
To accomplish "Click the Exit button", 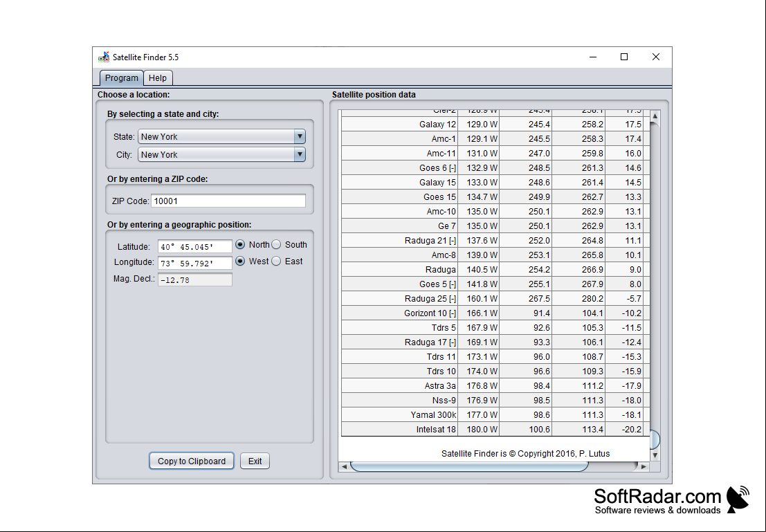I will point(255,461).
